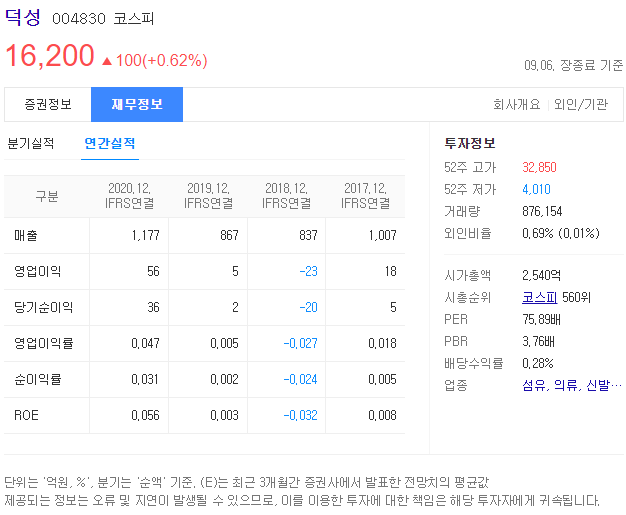The image size is (626, 515).
Task: Click the 09.06. 장종료 기준 timestamp
Action: point(573,65)
